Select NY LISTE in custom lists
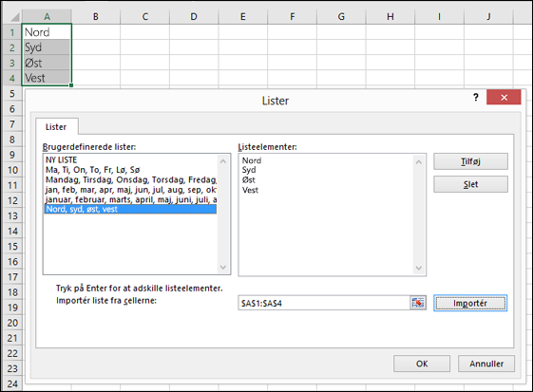This screenshot has width=533, height=392. [130, 160]
